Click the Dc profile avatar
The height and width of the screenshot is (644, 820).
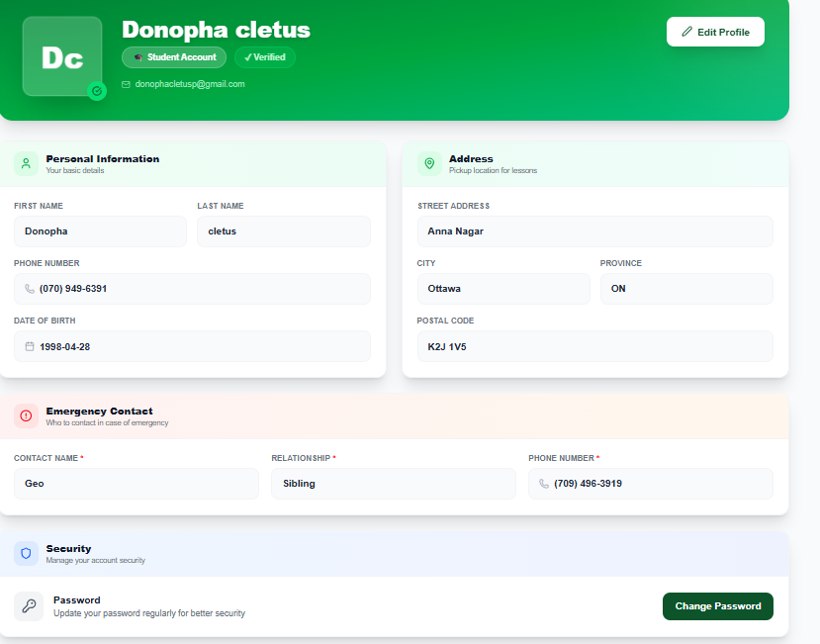61,57
